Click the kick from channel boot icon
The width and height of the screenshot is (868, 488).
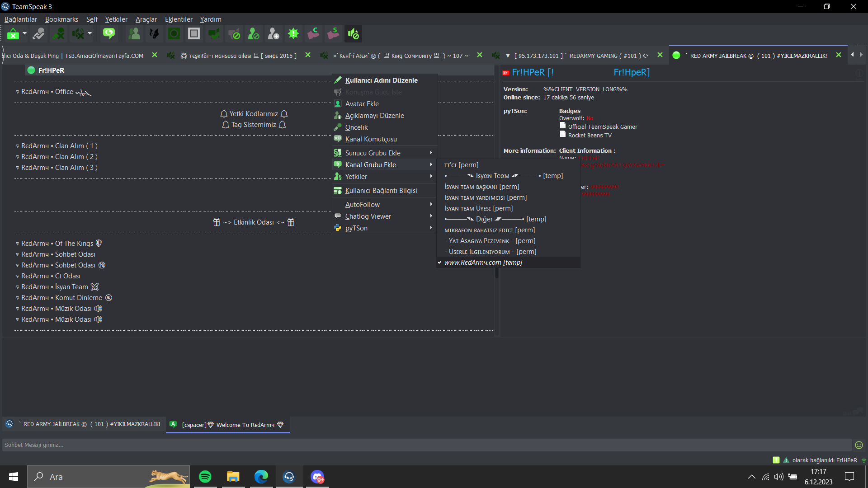coord(313,34)
